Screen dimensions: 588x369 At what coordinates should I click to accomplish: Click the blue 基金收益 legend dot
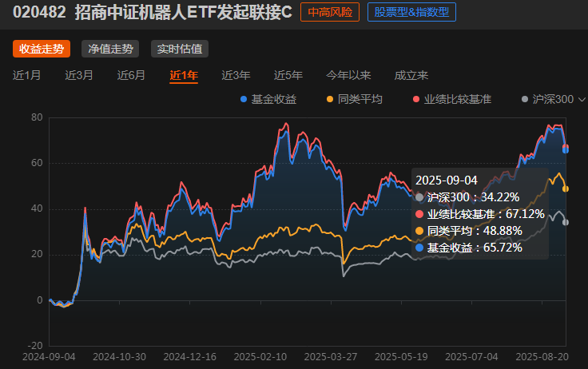[244, 99]
